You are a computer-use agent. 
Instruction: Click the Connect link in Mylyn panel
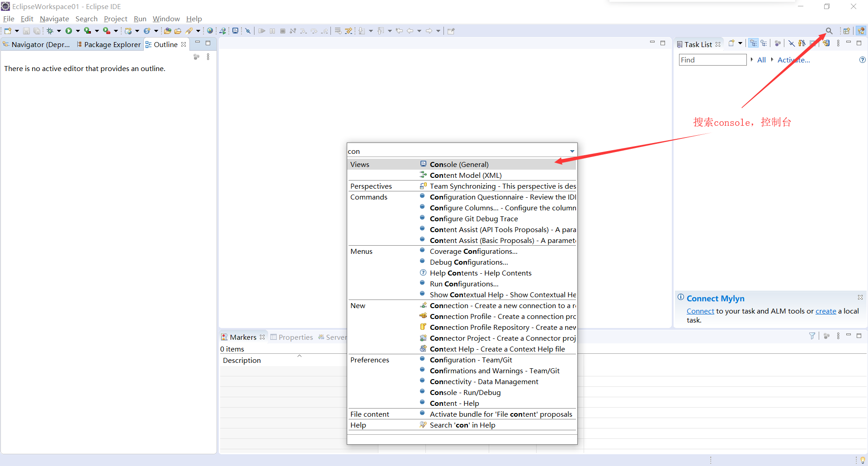coord(700,311)
